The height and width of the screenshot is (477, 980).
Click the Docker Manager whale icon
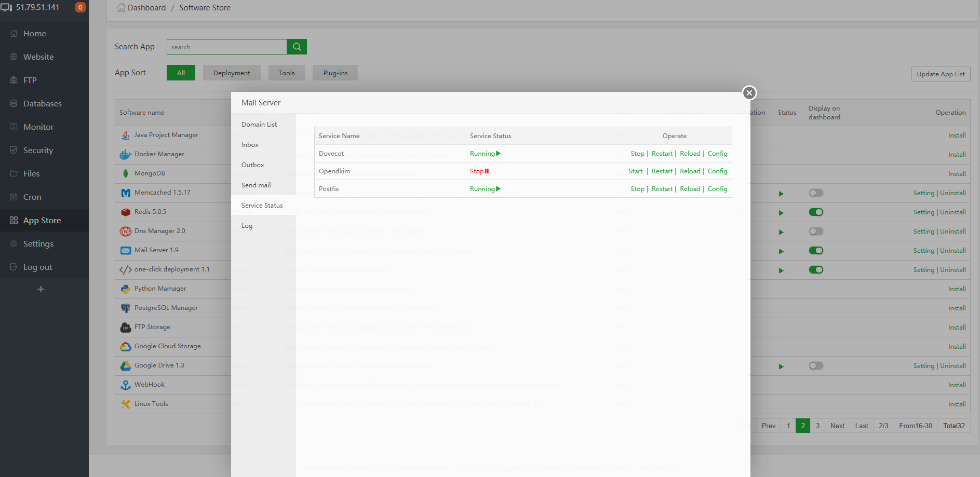pos(125,155)
